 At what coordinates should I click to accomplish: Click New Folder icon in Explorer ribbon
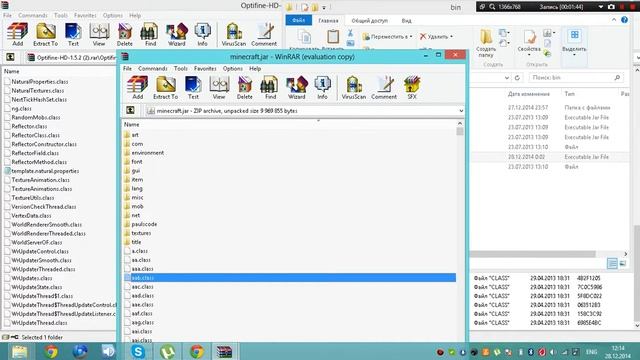(486, 43)
